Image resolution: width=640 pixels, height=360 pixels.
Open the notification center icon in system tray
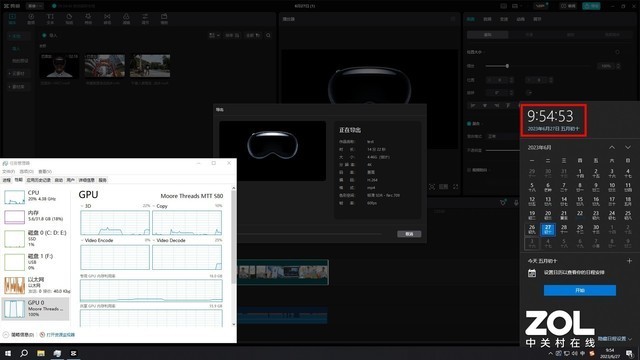[630, 353]
